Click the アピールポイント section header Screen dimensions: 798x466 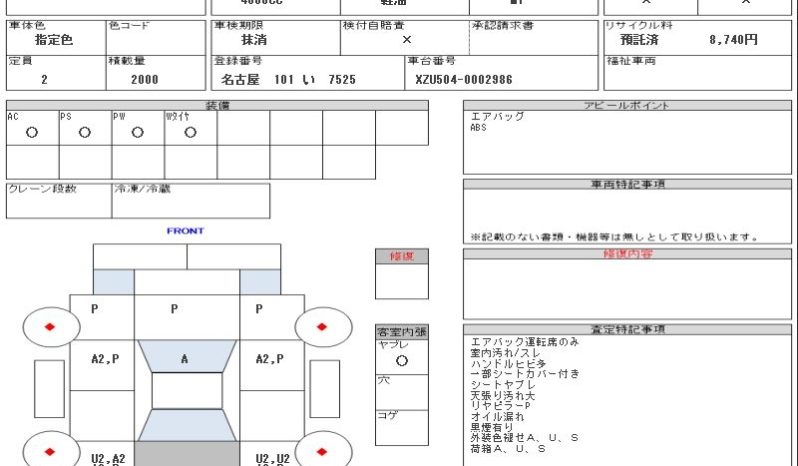pos(627,105)
